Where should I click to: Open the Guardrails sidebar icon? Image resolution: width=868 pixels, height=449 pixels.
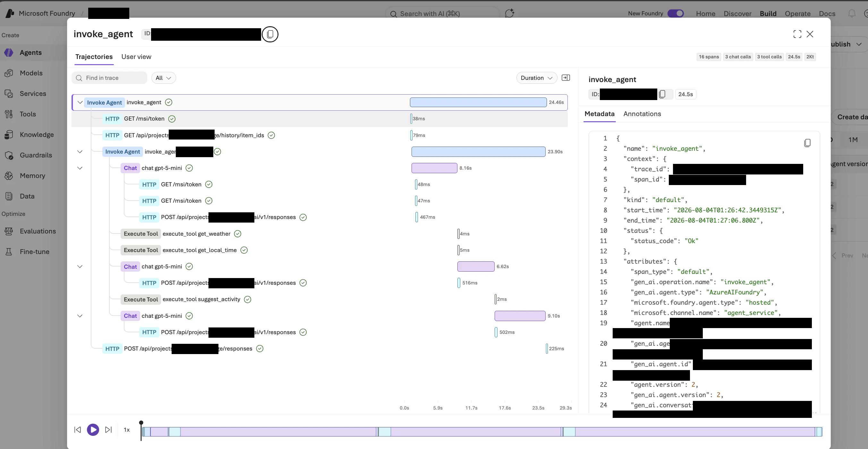click(x=9, y=155)
